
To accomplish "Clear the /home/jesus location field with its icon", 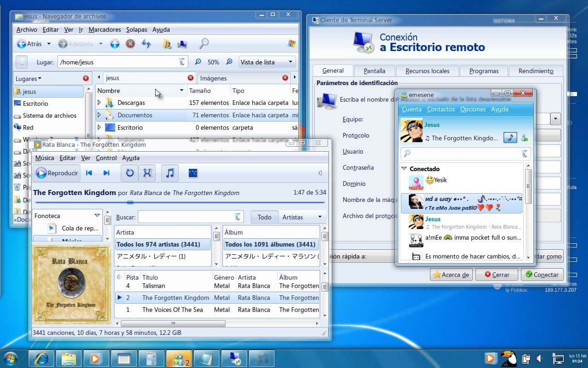I will pyautogui.click(x=182, y=62).
